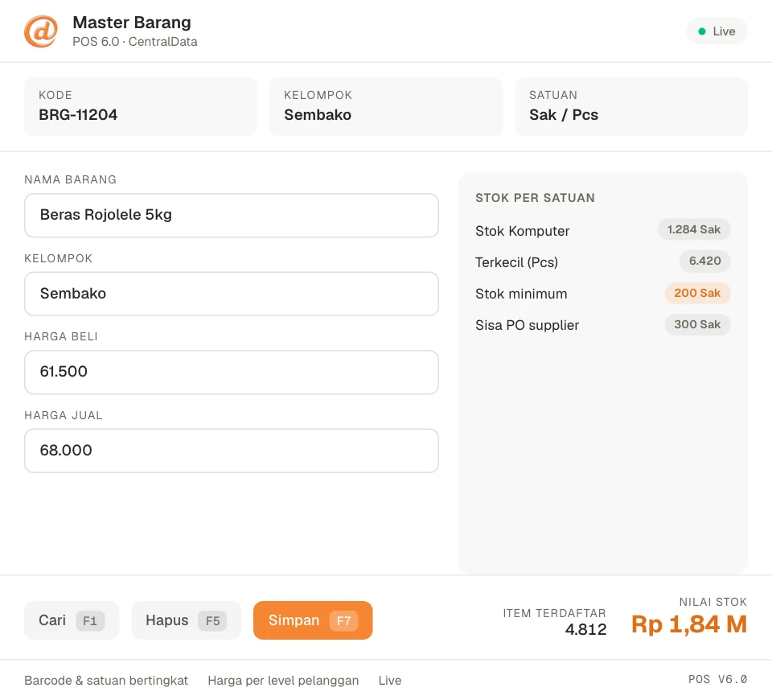The image size is (772, 700).
Task: Click the NILAI STOK label
Action: tap(713, 602)
